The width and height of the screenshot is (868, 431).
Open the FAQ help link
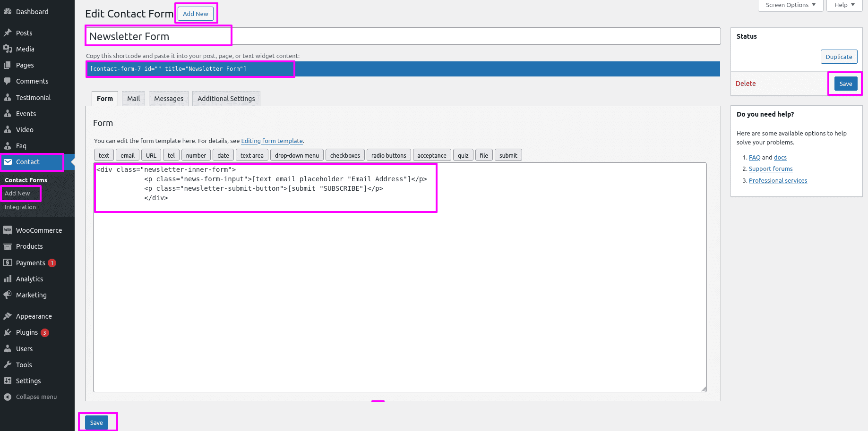755,157
